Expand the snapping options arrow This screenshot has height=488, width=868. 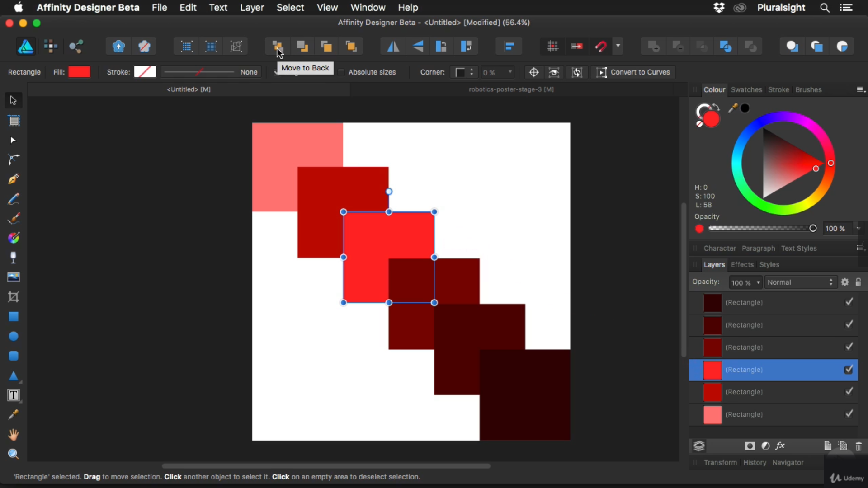click(x=618, y=46)
